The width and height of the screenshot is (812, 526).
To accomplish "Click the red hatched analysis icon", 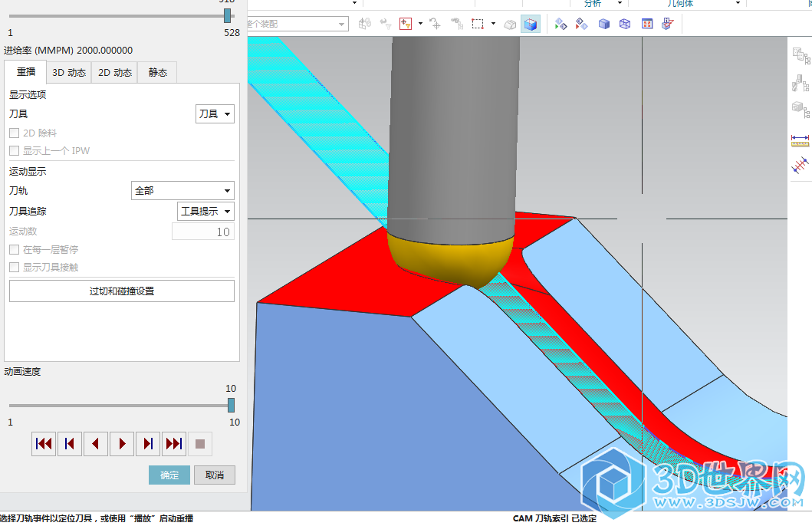I will (x=800, y=165).
